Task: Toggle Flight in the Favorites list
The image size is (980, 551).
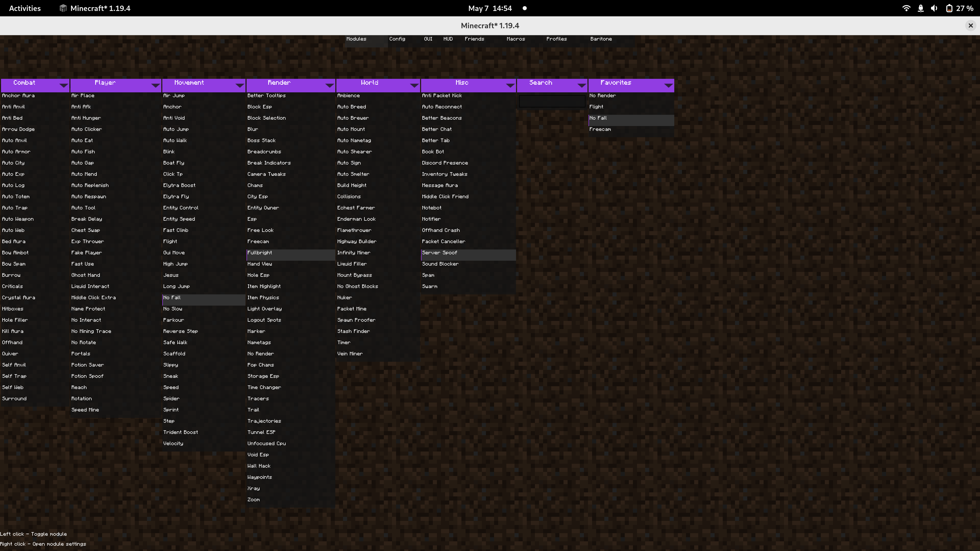Action: pos(596,106)
